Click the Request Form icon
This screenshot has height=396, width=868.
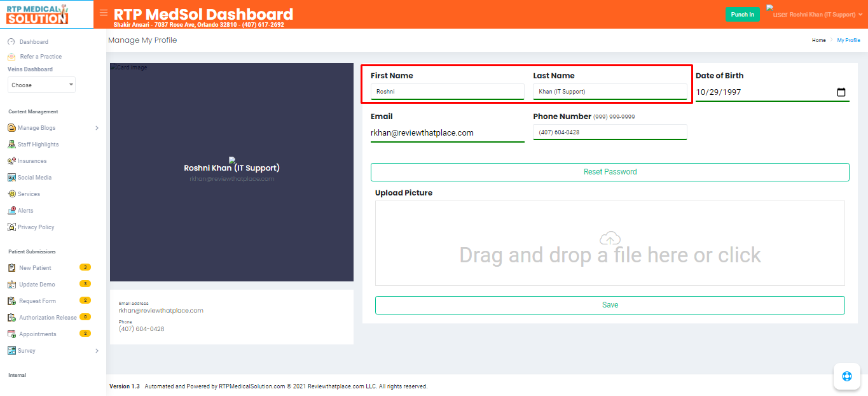point(11,301)
